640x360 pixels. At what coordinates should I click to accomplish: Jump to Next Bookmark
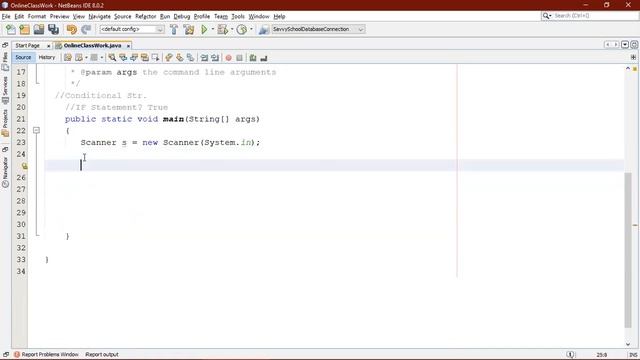click(x=180, y=58)
